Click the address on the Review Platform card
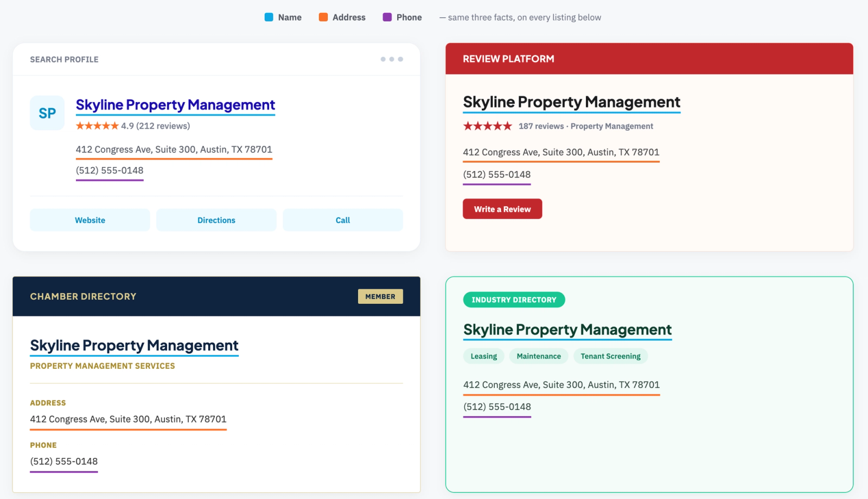 click(x=561, y=152)
